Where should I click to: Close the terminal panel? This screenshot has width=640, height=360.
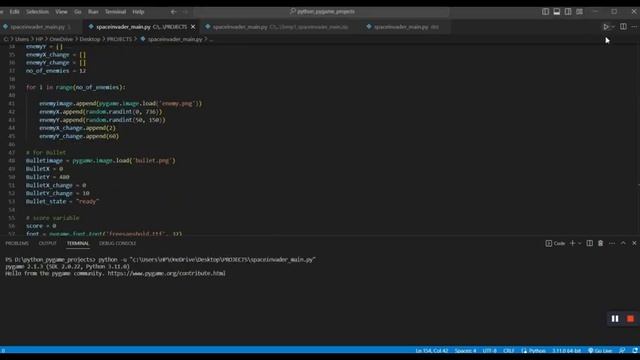[x=634, y=243]
